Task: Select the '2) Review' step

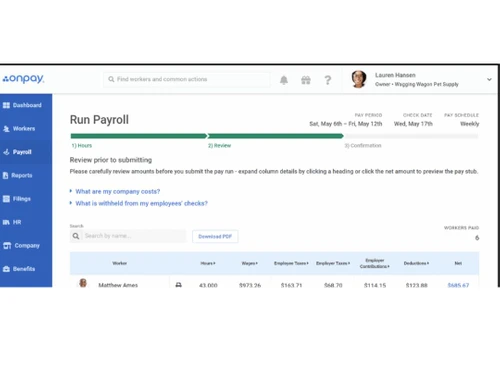Action: point(219,146)
